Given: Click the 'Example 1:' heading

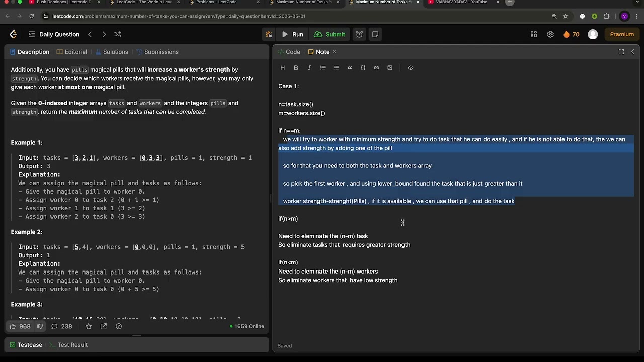Looking at the screenshot, I should (x=27, y=143).
